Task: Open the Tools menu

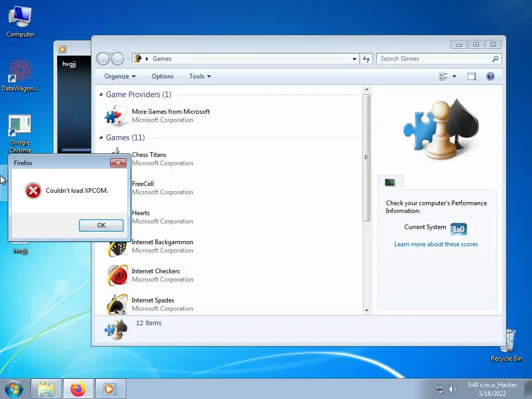Action: coord(200,76)
